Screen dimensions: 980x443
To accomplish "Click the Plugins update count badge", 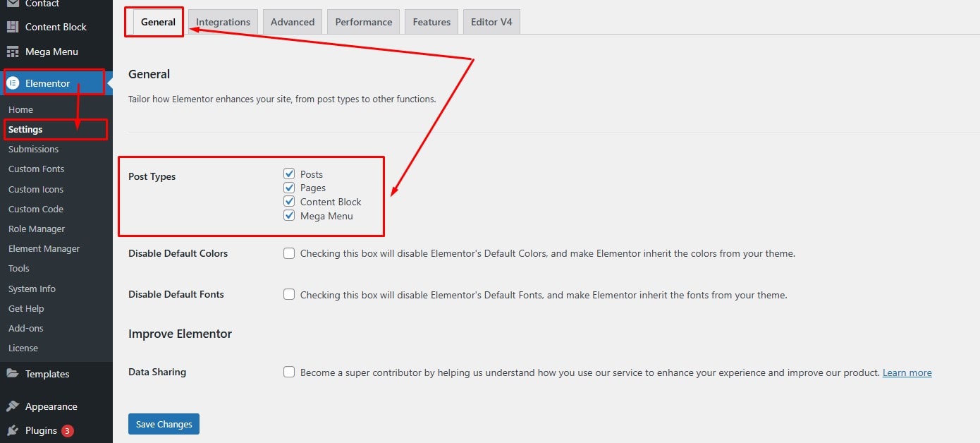I will click(67, 430).
